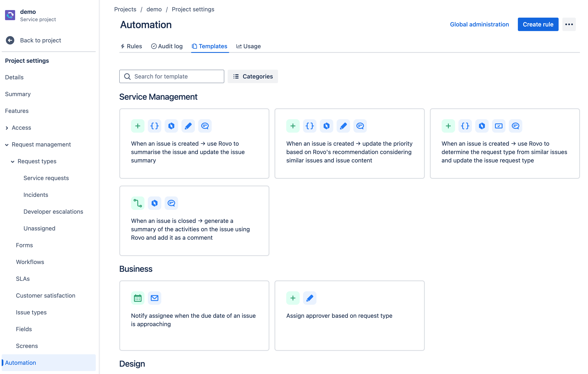Click the curly braces icon on update priority card
The image size is (588, 374).
(310, 126)
